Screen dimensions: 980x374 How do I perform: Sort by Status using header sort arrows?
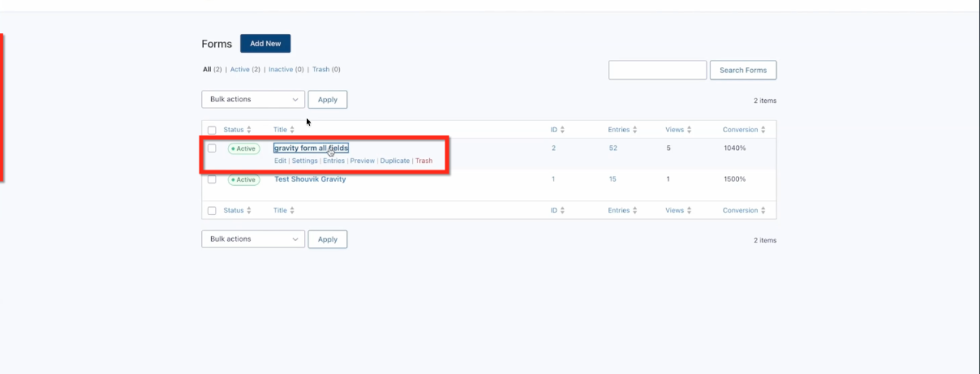(x=249, y=130)
